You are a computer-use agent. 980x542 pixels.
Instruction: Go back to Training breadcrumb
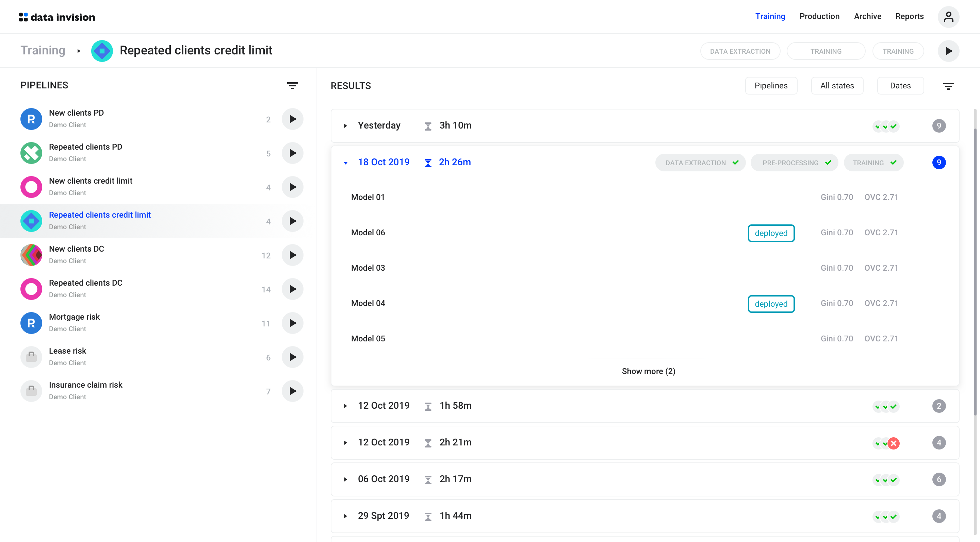(x=43, y=51)
